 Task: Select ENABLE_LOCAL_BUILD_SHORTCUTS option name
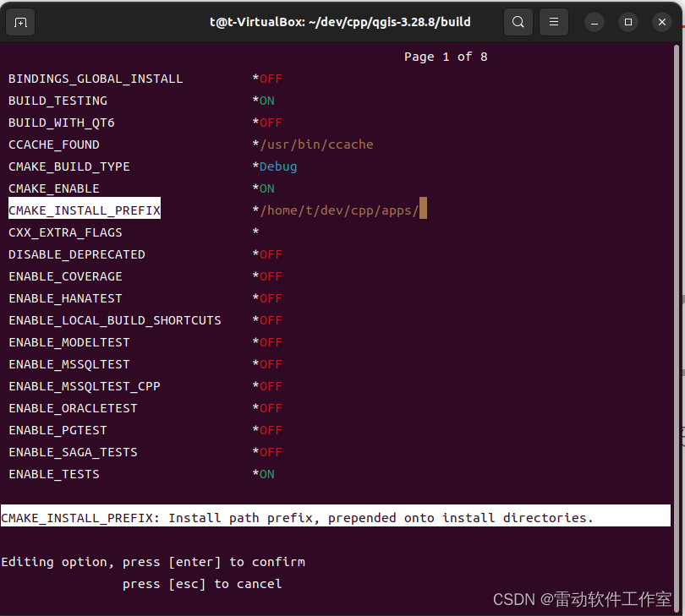click(x=115, y=320)
